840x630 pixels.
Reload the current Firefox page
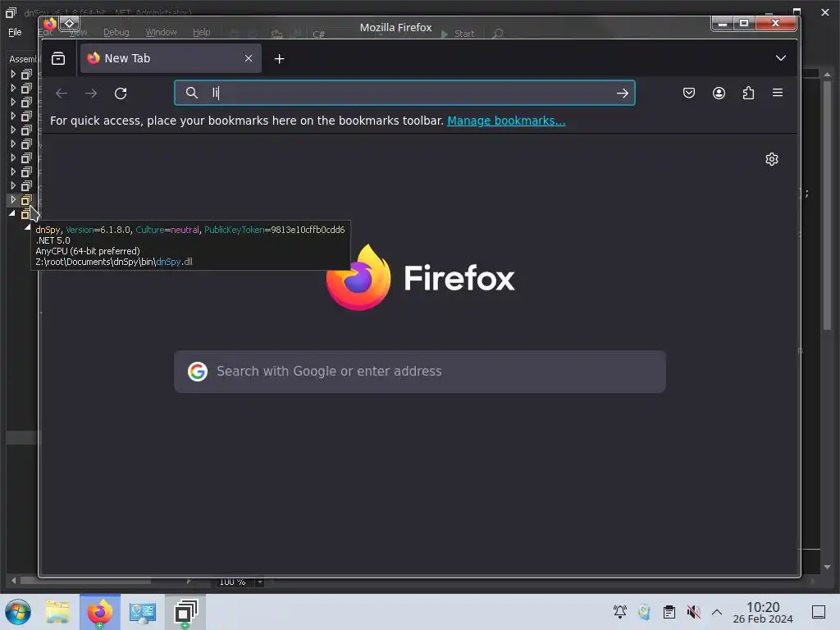[121, 94]
